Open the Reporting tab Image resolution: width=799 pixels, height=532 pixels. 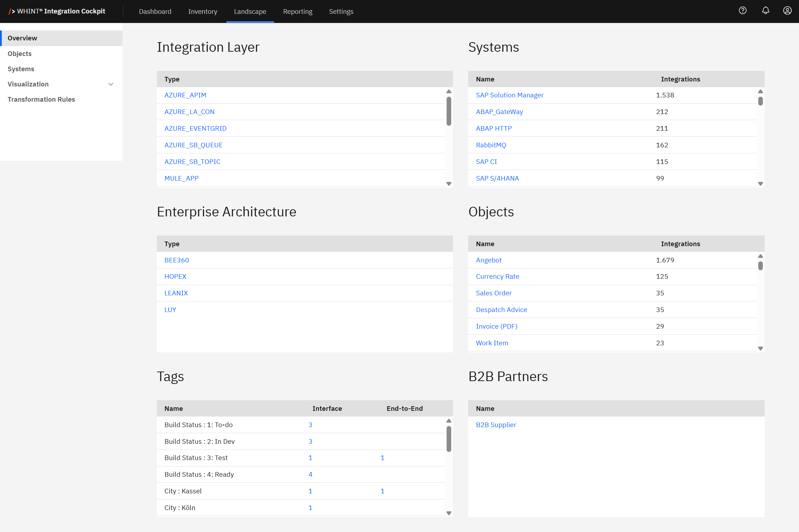pyautogui.click(x=297, y=11)
